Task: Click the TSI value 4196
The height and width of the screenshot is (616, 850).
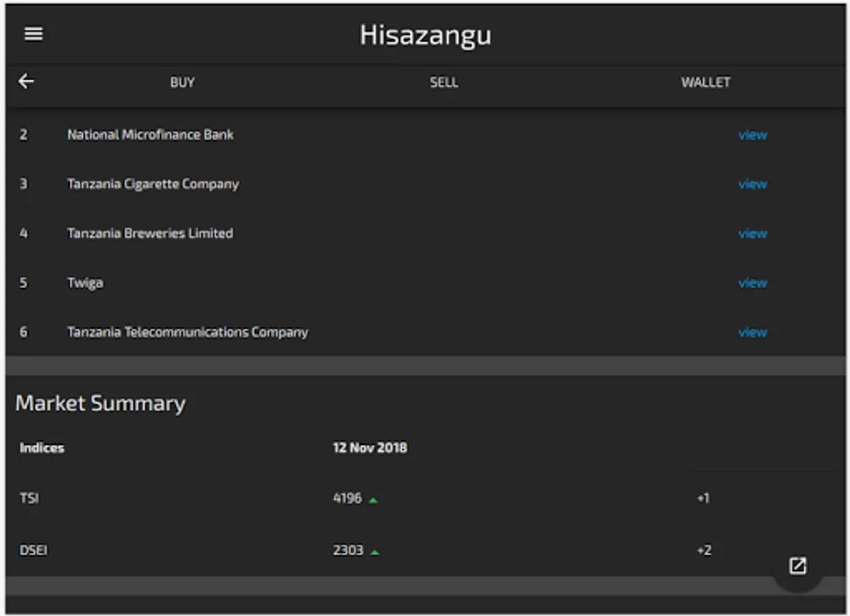Action: click(347, 498)
